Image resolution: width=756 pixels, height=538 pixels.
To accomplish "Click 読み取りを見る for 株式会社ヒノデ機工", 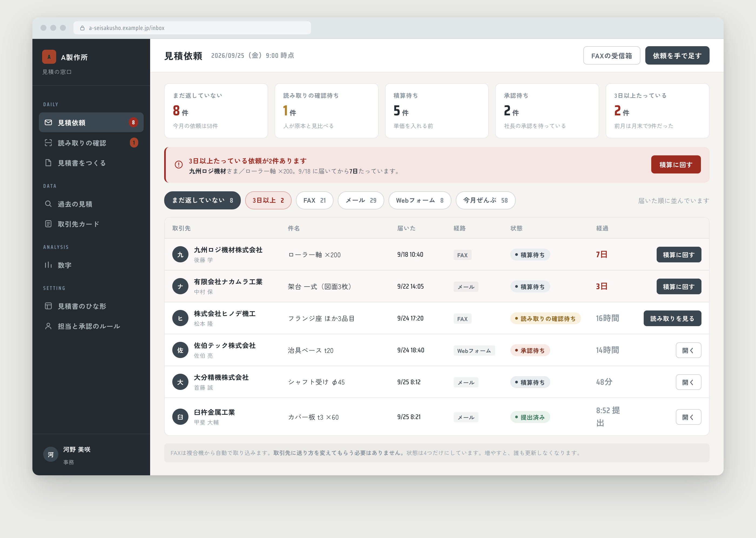I will 672,318.
